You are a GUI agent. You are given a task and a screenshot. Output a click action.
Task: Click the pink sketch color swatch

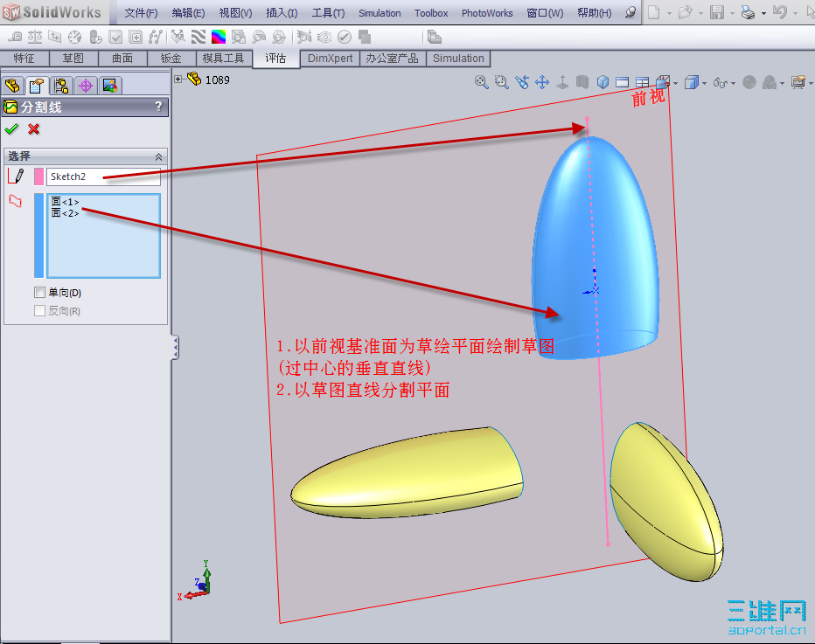pos(38,177)
